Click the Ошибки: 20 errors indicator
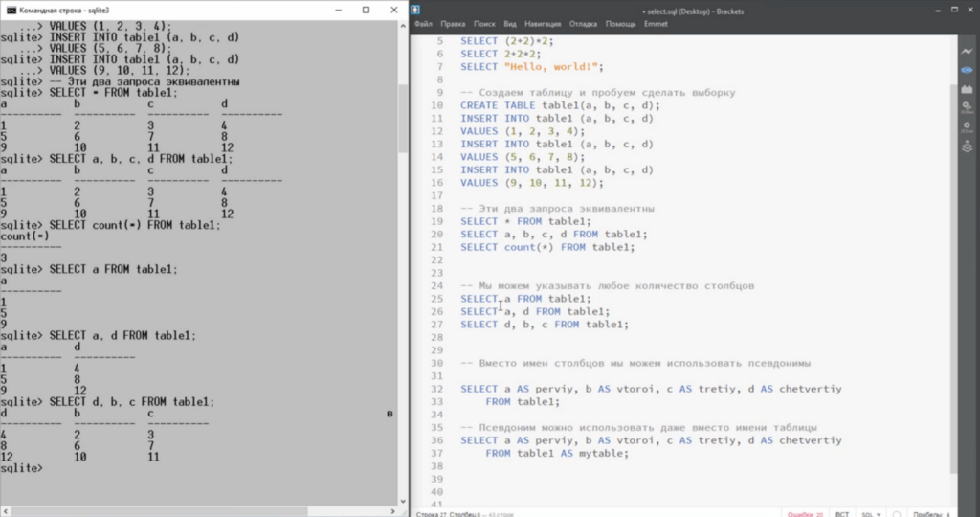The width and height of the screenshot is (980, 517). [805, 514]
